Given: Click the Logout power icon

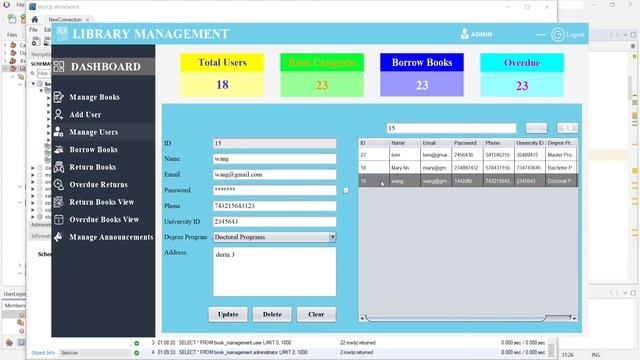Looking at the screenshot, I should coord(558,35).
